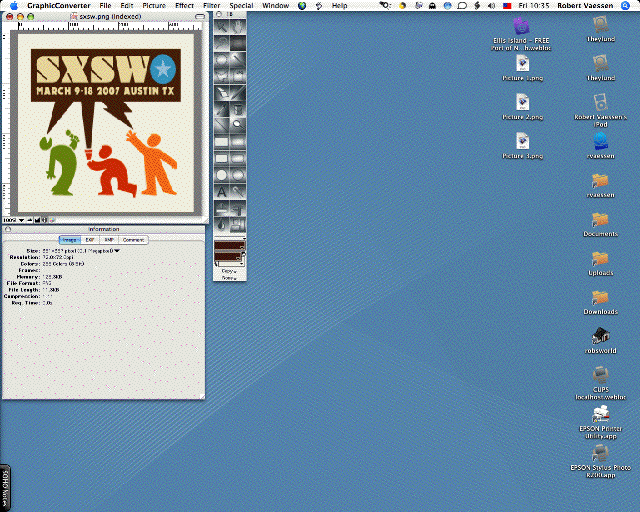The height and width of the screenshot is (512, 640).
Task: Click the foreground color swatch
Action: point(229,246)
